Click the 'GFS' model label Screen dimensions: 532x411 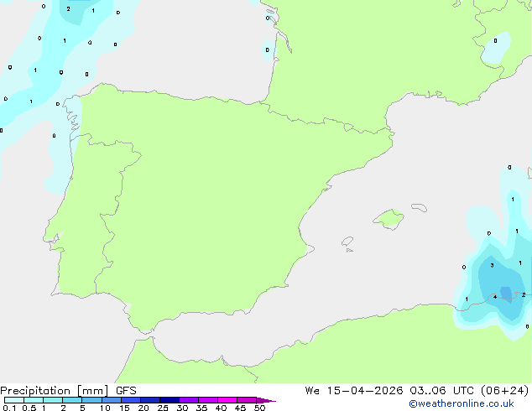point(126,391)
